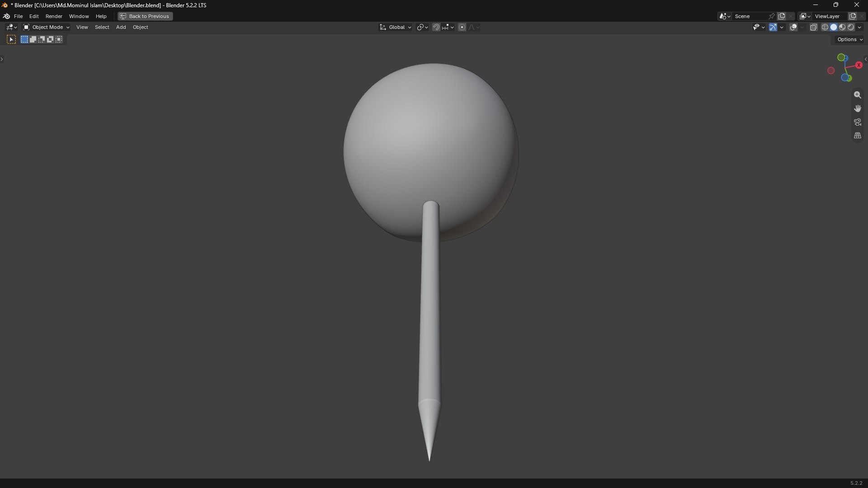Choose the Subtract selection mode
Image resolution: width=868 pixels, height=488 pixels.
pos(42,40)
